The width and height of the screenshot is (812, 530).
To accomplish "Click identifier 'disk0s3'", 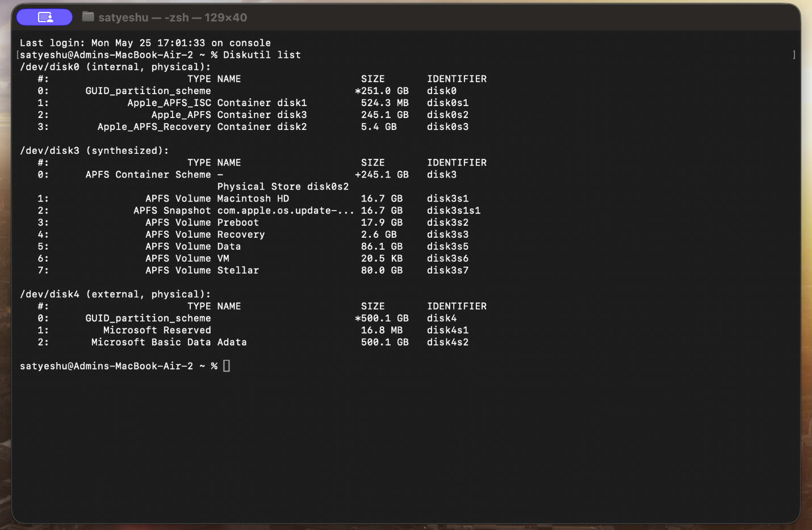I will pyautogui.click(x=447, y=127).
